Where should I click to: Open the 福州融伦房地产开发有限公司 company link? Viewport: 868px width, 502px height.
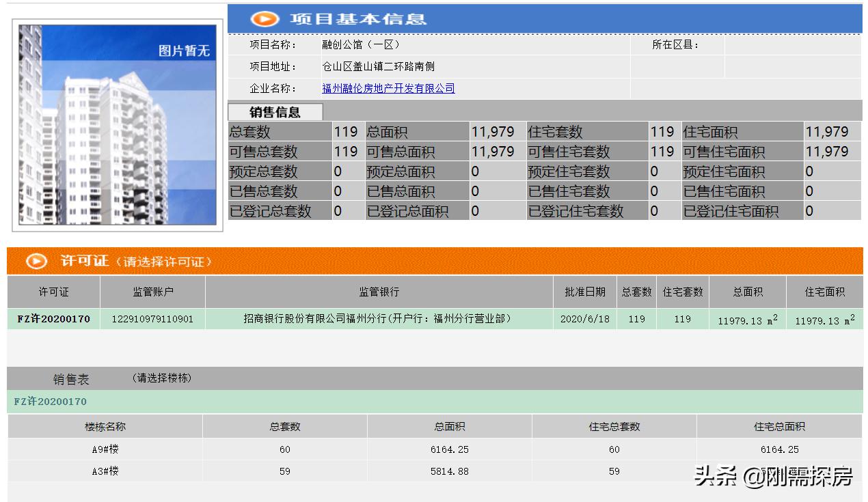coord(390,88)
